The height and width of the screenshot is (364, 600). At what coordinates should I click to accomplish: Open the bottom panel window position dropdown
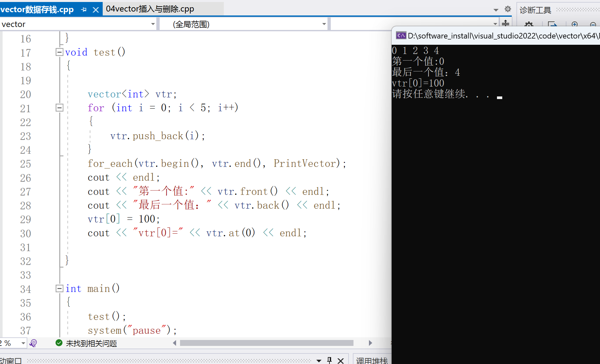(319, 360)
